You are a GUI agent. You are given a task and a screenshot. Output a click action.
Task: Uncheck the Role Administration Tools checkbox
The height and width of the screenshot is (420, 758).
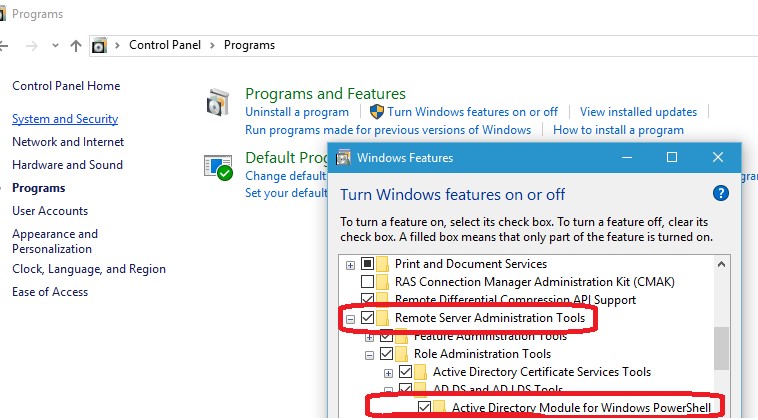click(x=386, y=354)
